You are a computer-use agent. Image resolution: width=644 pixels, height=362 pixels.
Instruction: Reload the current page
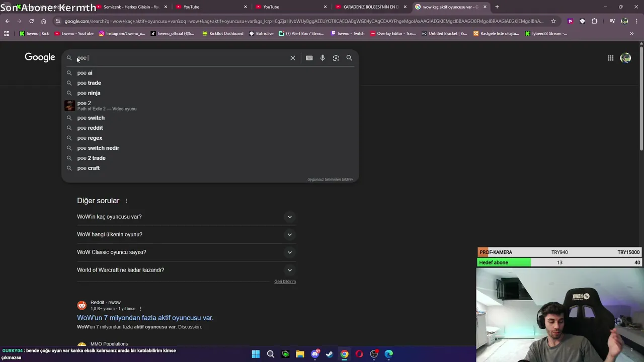[31, 21]
